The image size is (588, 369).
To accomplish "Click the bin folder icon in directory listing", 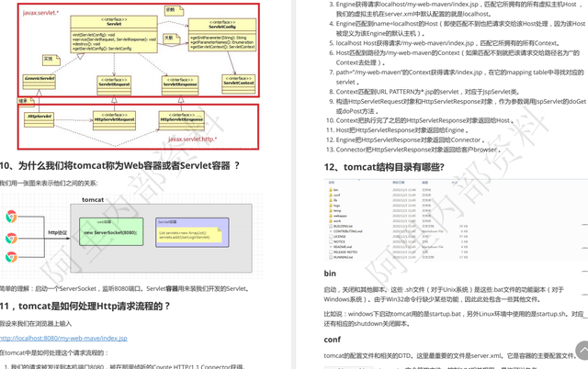I will click(331, 190).
